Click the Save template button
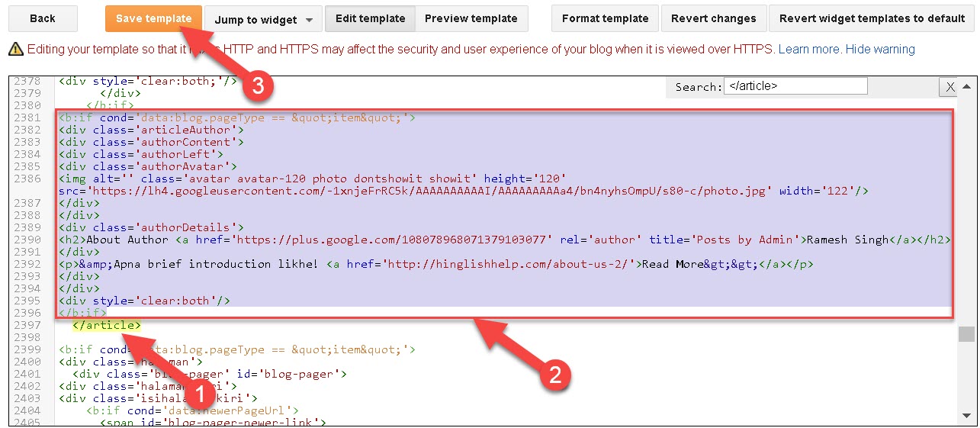The image size is (980, 428). coord(153,18)
